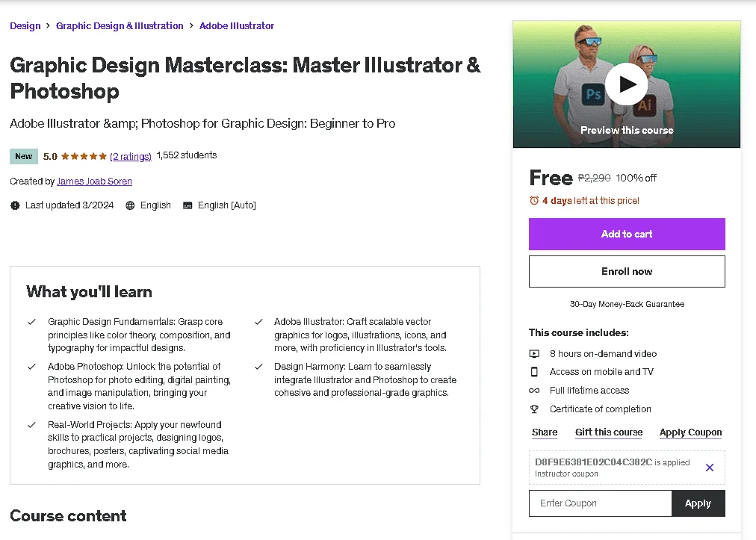
Task: Click checkmark beside Design Harmony item
Action: click(x=258, y=367)
